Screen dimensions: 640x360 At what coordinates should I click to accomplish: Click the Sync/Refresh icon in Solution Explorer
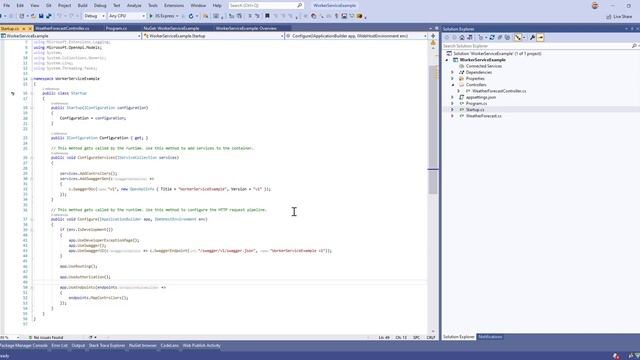[492, 38]
